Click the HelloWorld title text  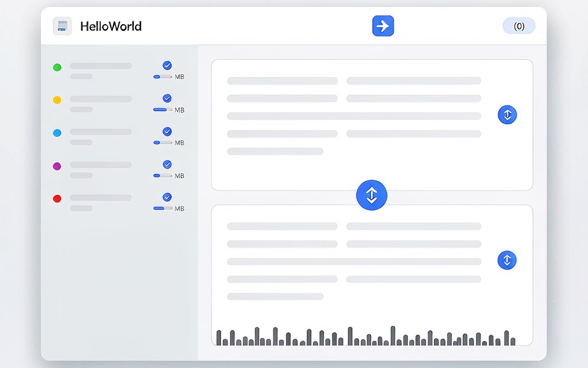111,26
